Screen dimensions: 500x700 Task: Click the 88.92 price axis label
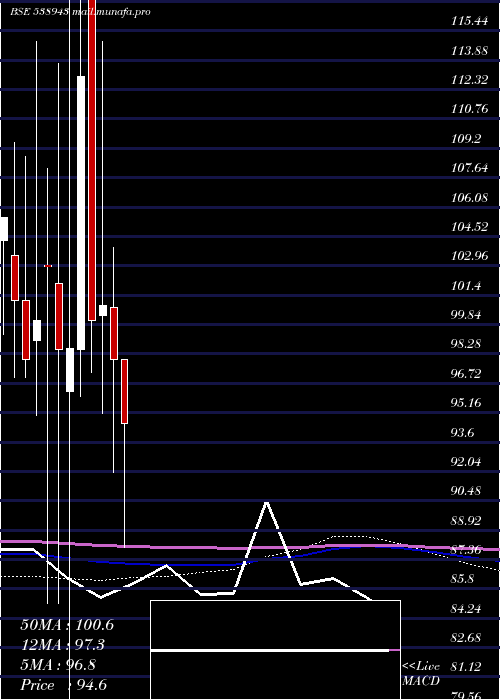(x=466, y=521)
